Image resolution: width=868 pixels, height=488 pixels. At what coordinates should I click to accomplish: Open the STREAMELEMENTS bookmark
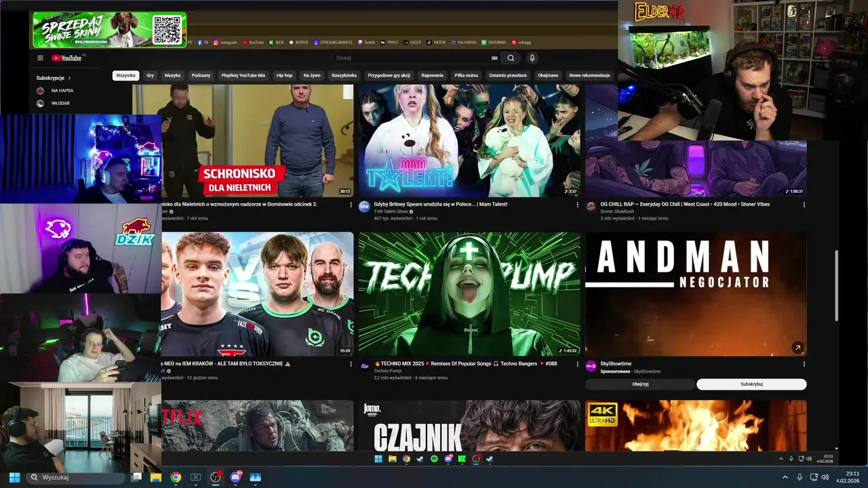(332, 42)
